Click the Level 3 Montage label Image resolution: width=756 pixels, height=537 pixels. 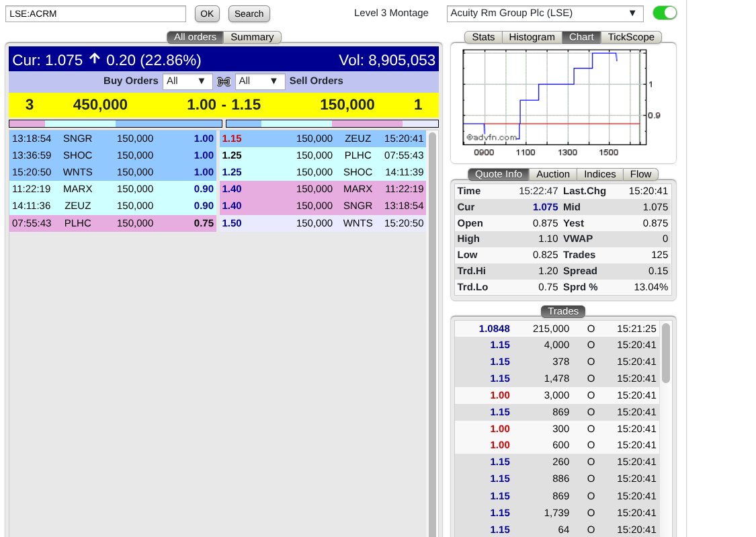[x=391, y=13]
